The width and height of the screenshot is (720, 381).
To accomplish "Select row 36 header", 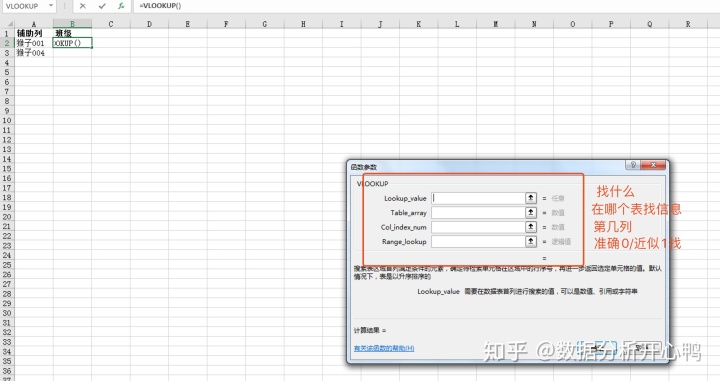I will pyautogui.click(x=7, y=371).
